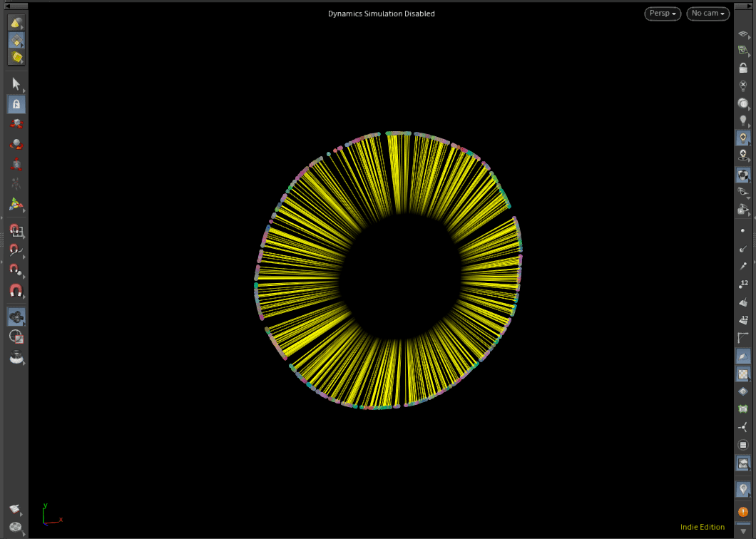Click the Render Region tool icon
The height and width of the screenshot is (539, 756).
coord(16,337)
